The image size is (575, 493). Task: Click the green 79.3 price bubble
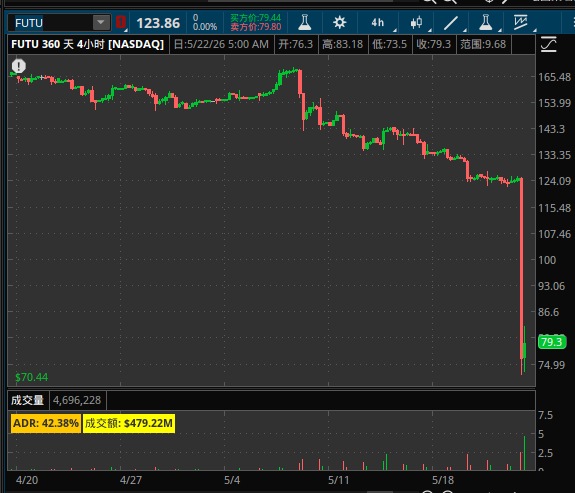point(552,342)
